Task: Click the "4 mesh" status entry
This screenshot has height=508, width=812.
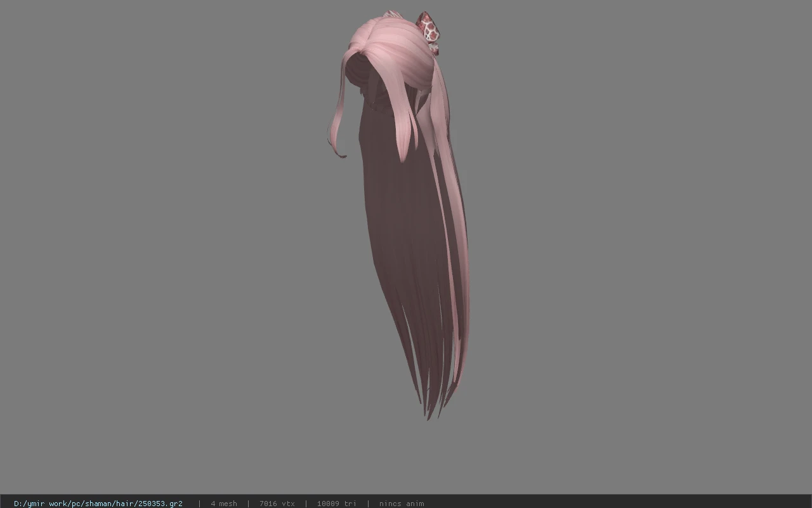Action: 224,504
